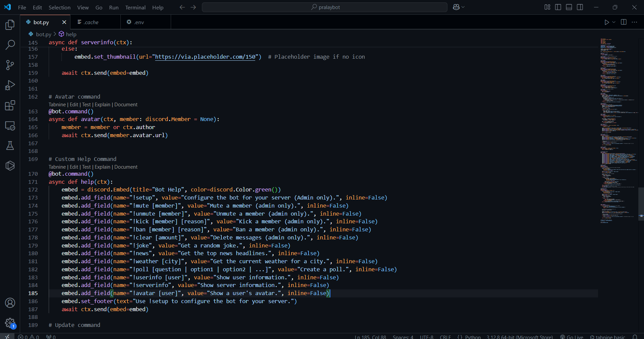Open the Source Control view
Screen dimensions: 644x339
point(10,65)
